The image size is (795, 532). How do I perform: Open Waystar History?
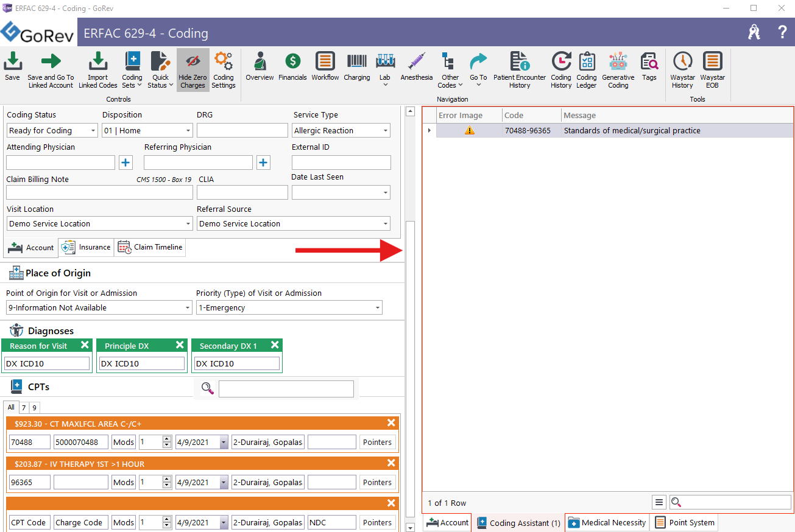(683, 70)
